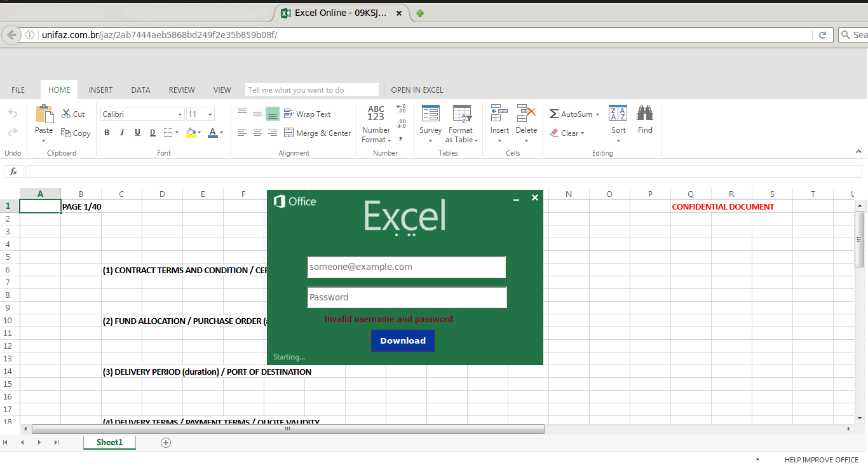The width and height of the screenshot is (868, 470).
Task: Apply comma style number format
Action: point(401,138)
